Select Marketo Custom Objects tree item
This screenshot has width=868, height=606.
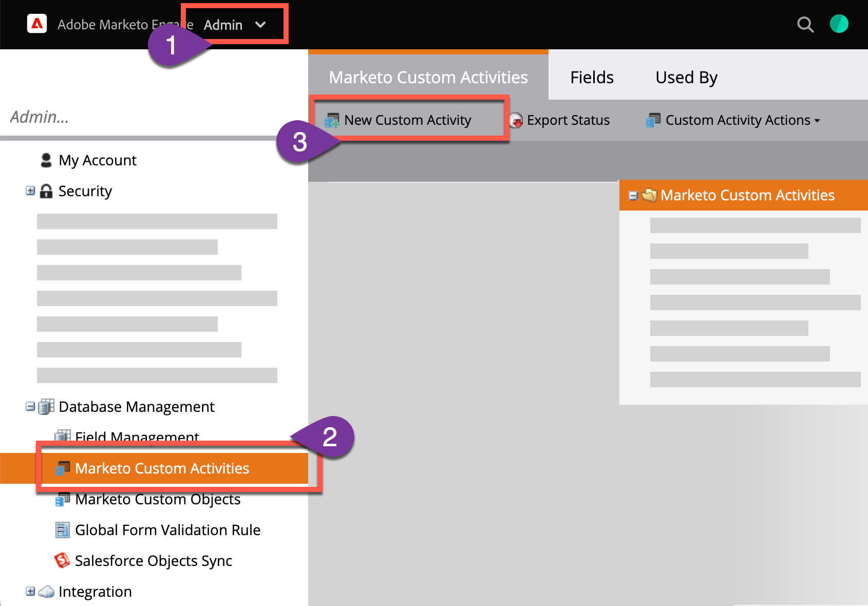point(158,499)
